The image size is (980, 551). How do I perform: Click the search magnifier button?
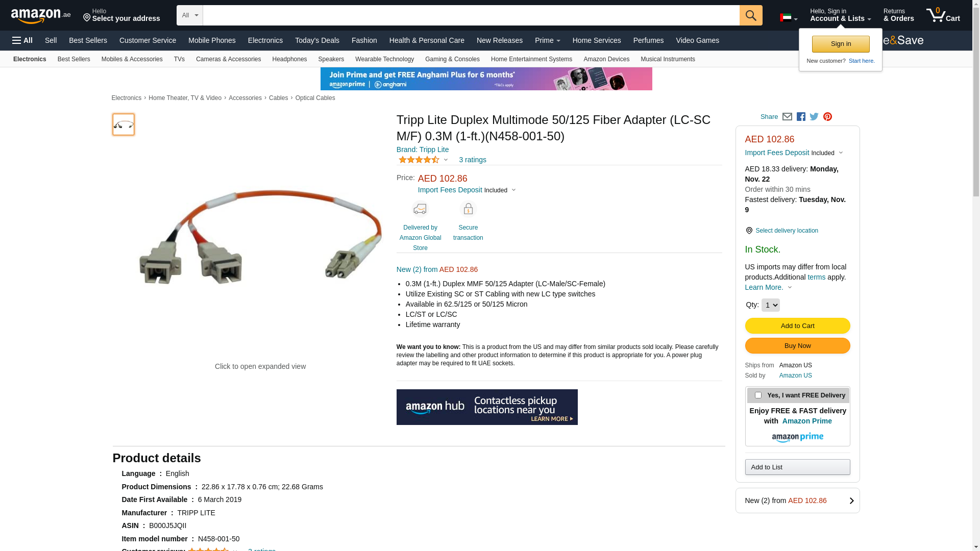(751, 15)
